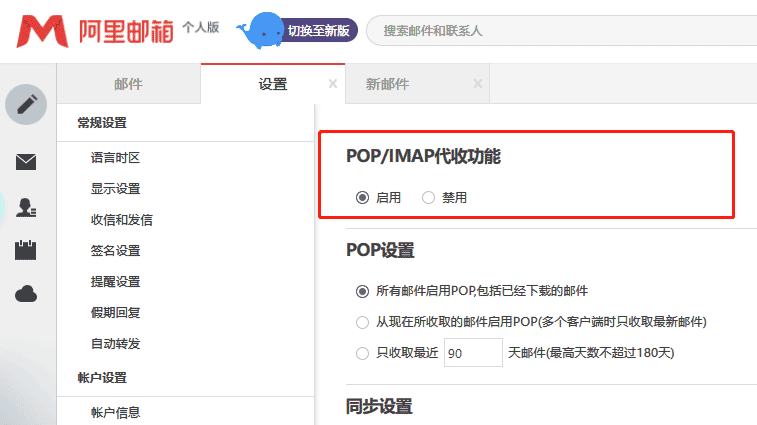
Task: Close the 新邮件 tab
Action: tap(478, 84)
